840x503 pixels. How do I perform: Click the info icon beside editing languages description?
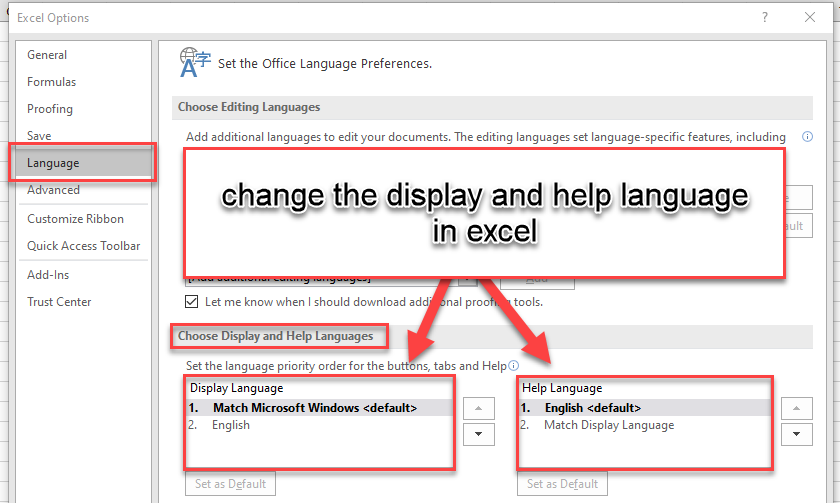[x=807, y=137]
